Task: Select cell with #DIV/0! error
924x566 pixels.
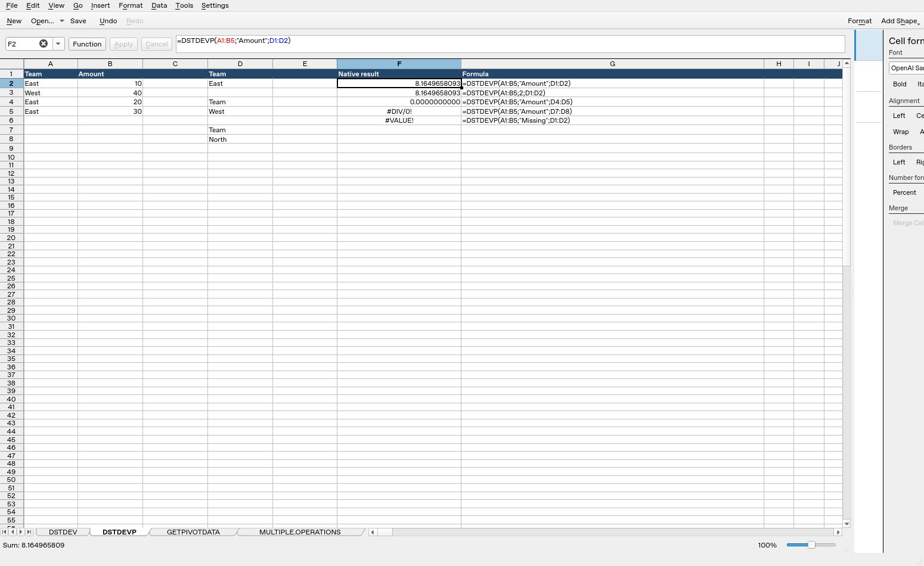Action: [399, 111]
